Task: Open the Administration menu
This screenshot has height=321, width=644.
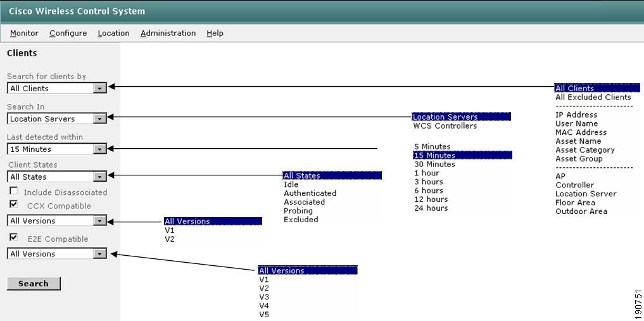Action: (x=168, y=34)
